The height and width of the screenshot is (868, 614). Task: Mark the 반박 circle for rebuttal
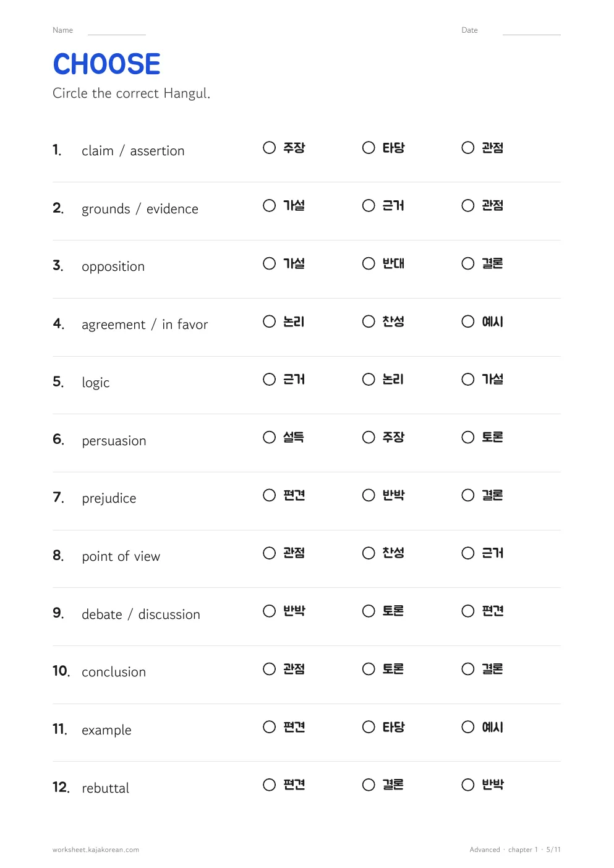(x=468, y=785)
